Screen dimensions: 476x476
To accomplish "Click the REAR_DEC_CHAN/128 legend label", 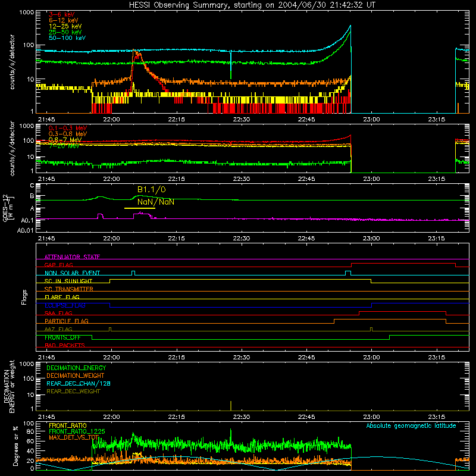I will point(79,383).
